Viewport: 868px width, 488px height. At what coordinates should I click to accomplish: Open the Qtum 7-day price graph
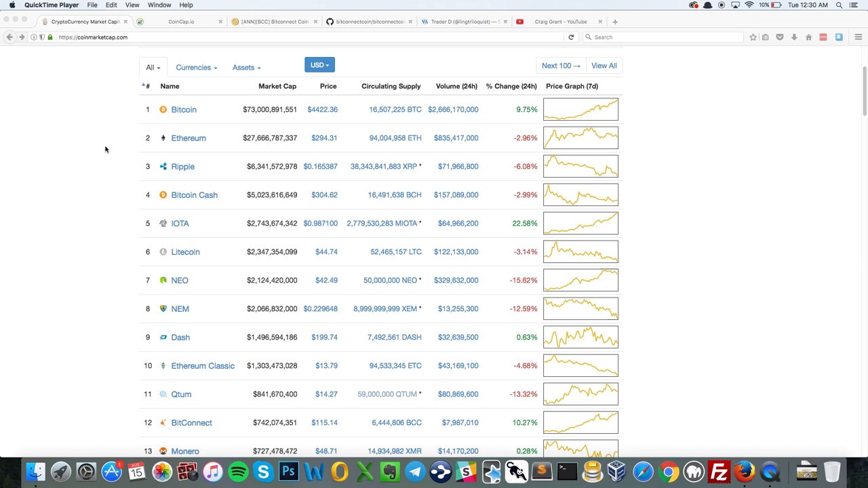click(580, 394)
